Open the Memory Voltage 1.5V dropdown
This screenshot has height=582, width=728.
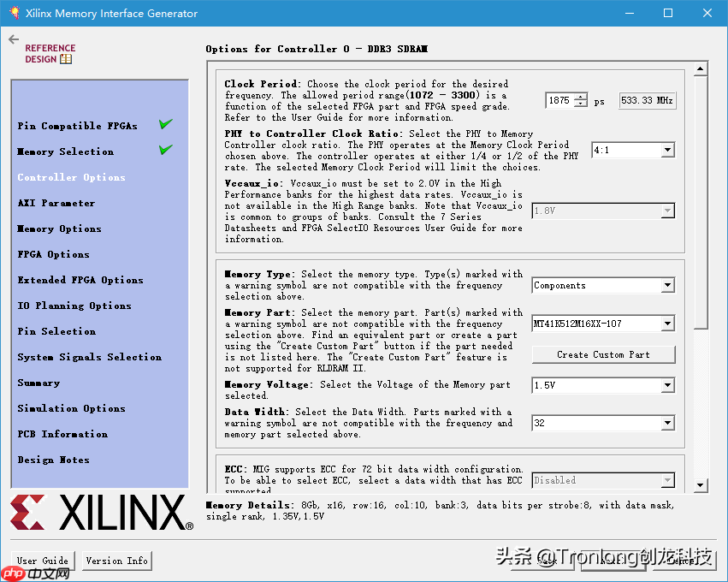[603, 385]
